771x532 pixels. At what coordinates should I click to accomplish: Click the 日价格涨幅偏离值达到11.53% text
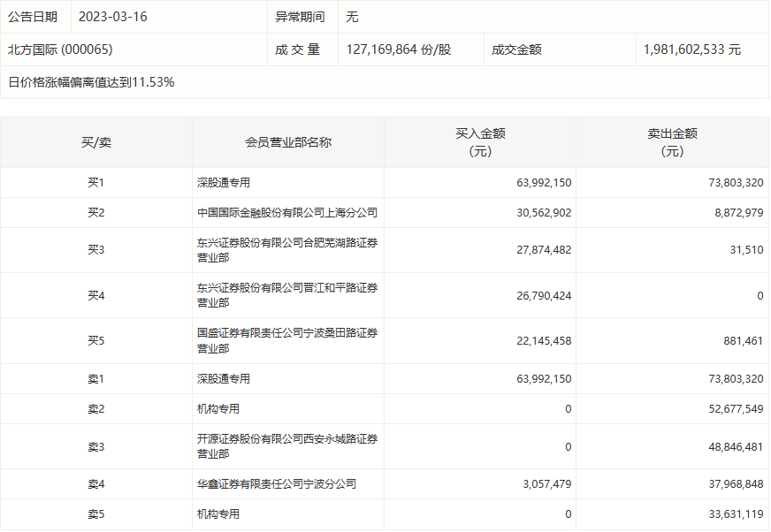[91, 82]
